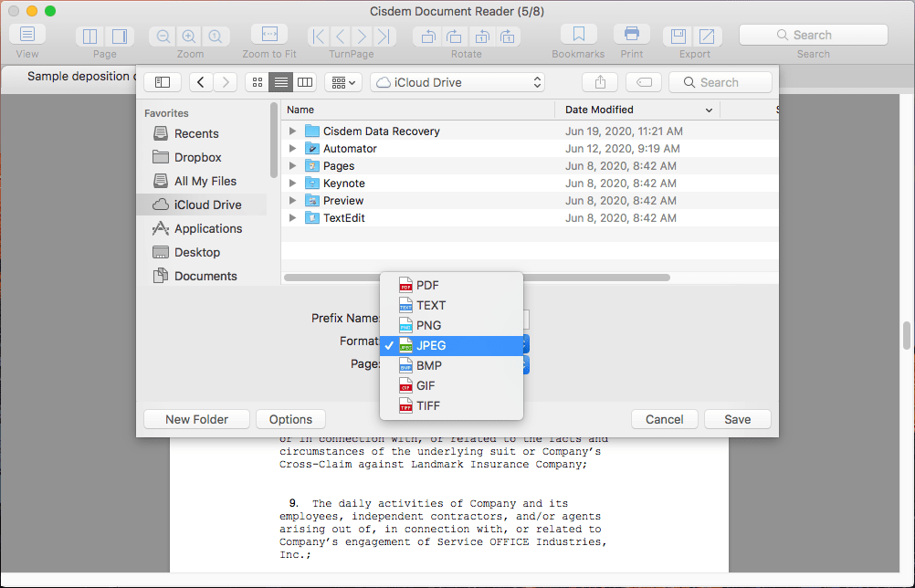Focus the main toolbar Search field

tap(814, 35)
